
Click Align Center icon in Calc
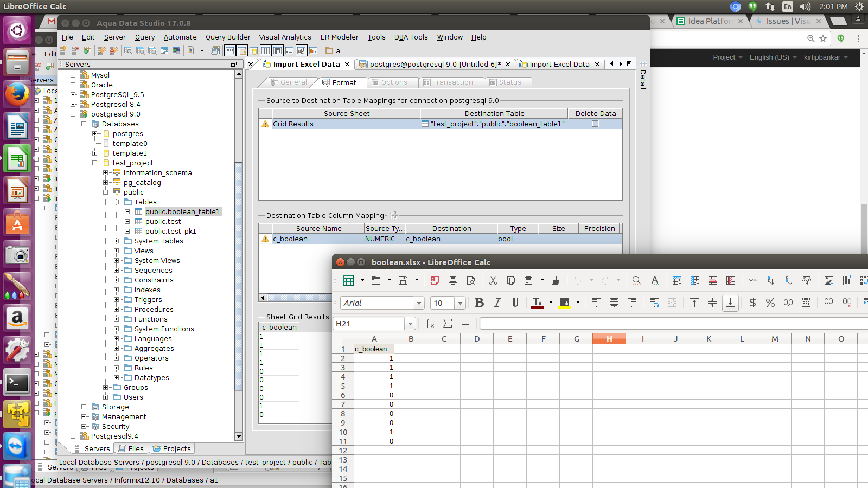pyautogui.click(x=614, y=303)
